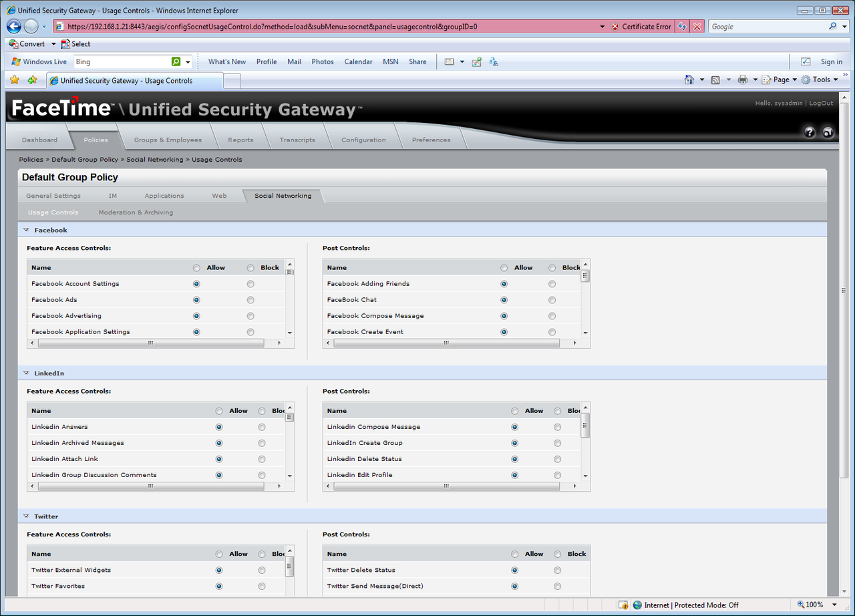Select the Preferences tab

[x=431, y=140]
